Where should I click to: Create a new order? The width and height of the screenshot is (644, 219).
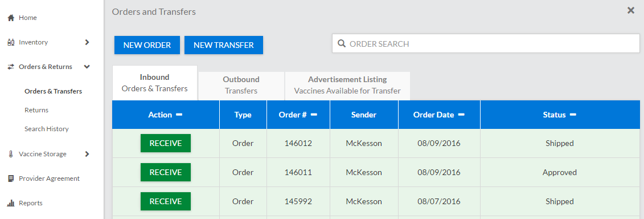click(x=147, y=45)
